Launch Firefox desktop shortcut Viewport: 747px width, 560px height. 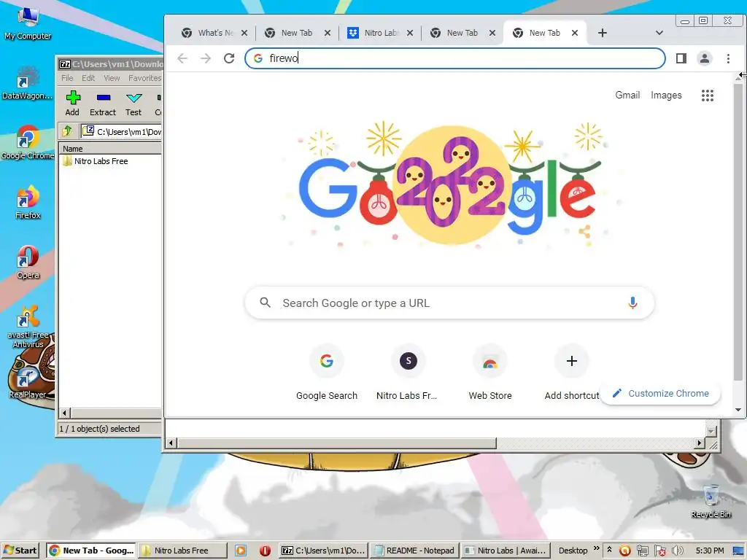[x=28, y=203]
